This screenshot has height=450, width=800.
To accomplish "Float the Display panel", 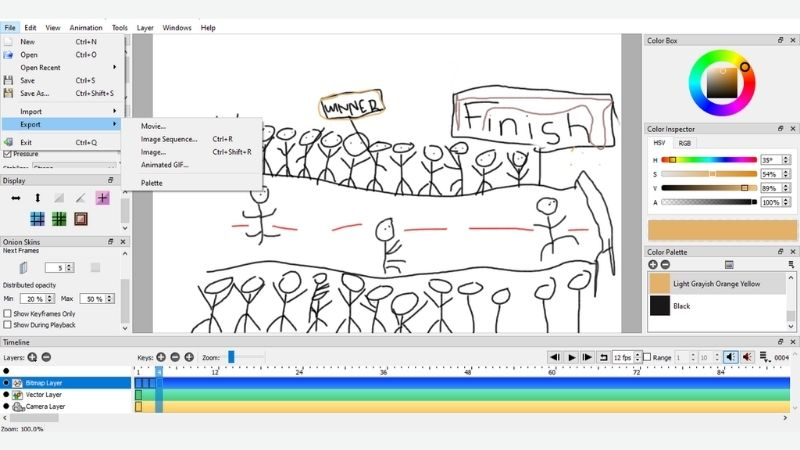I will 110,180.
